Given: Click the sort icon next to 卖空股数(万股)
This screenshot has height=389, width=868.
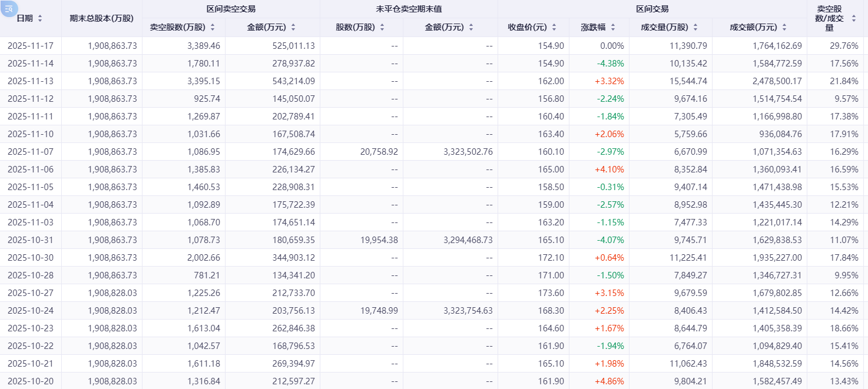Looking at the screenshot, I should (213, 28).
